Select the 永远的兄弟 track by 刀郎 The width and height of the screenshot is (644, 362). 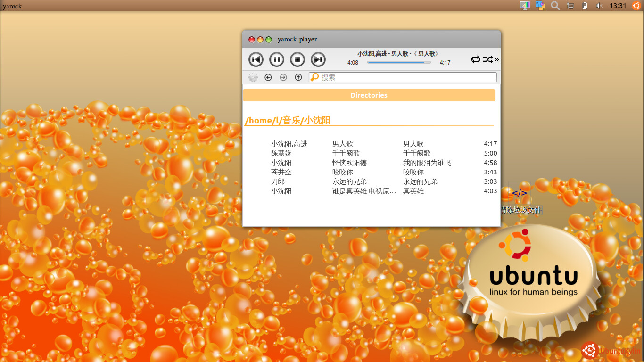click(x=349, y=181)
